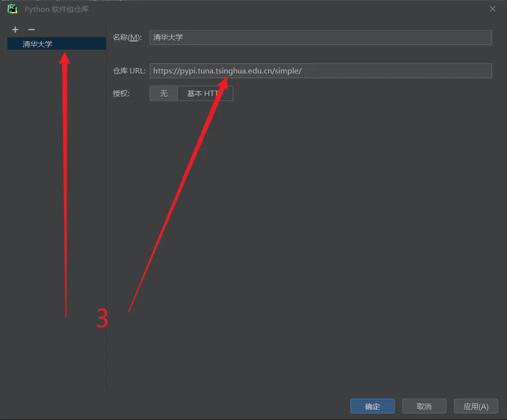
Task: Apply changes with 应用(A) button
Action: (476, 406)
